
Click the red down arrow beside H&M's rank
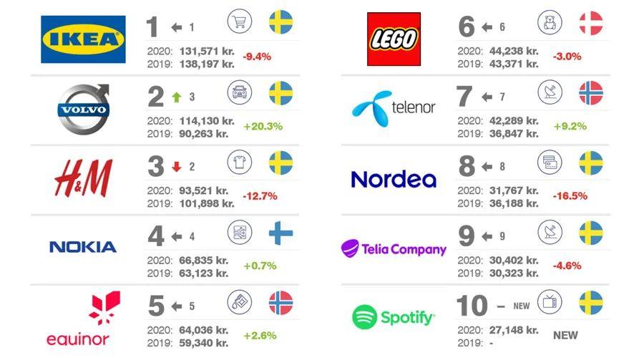pos(177,167)
